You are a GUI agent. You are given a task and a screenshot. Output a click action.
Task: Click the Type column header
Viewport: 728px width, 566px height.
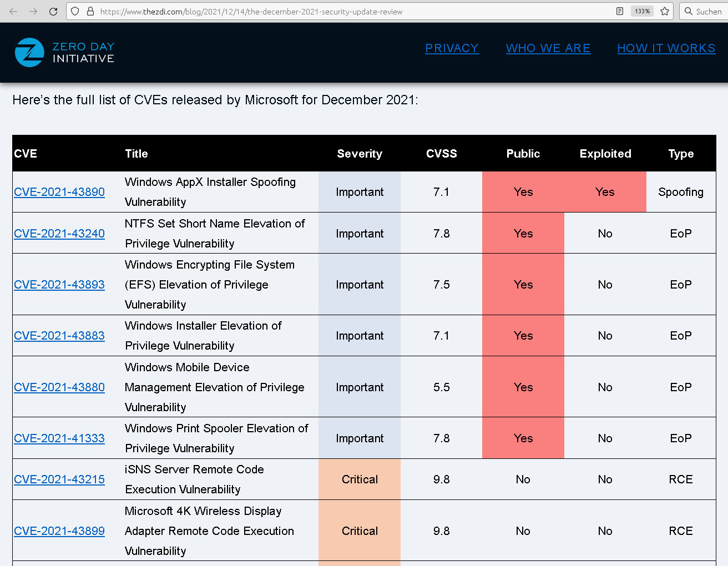[681, 154]
